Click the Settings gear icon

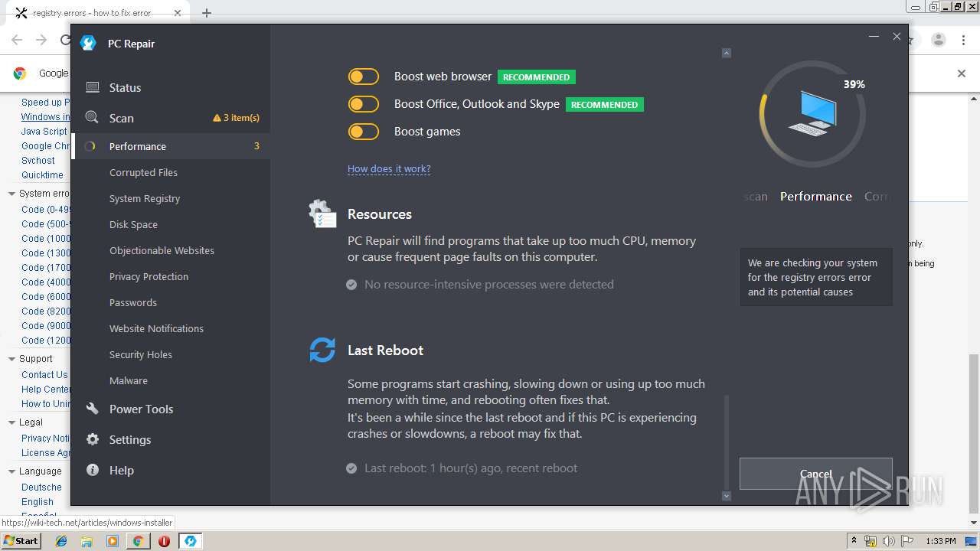[93, 439]
